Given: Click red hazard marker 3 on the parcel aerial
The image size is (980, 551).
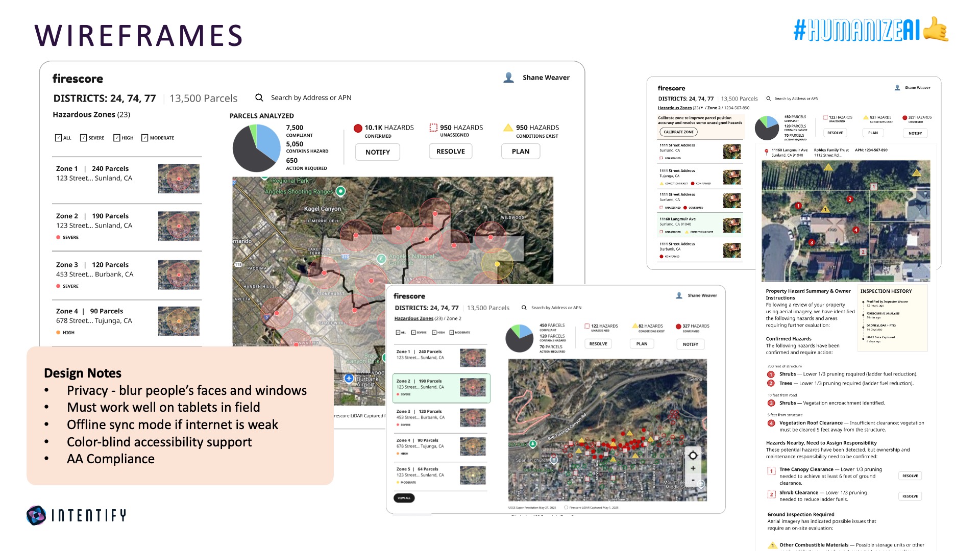Looking at the screenshot, I should 811,242.
